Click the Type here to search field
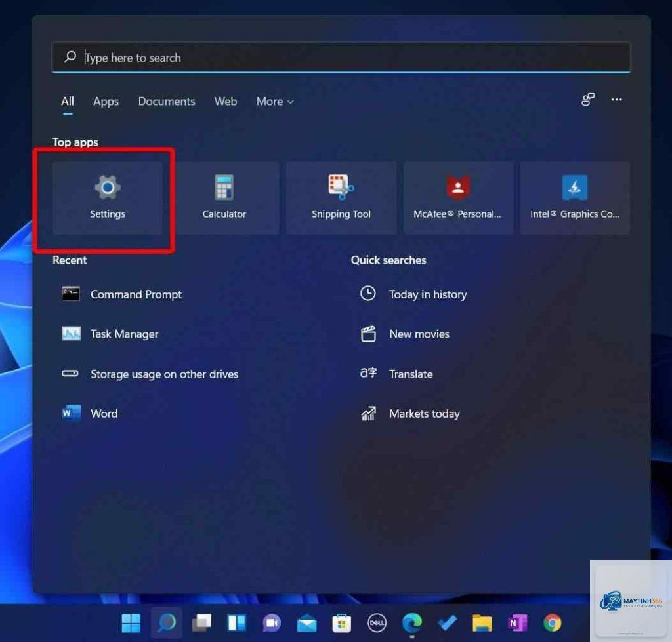672x642 pixels. coord(341,58)
